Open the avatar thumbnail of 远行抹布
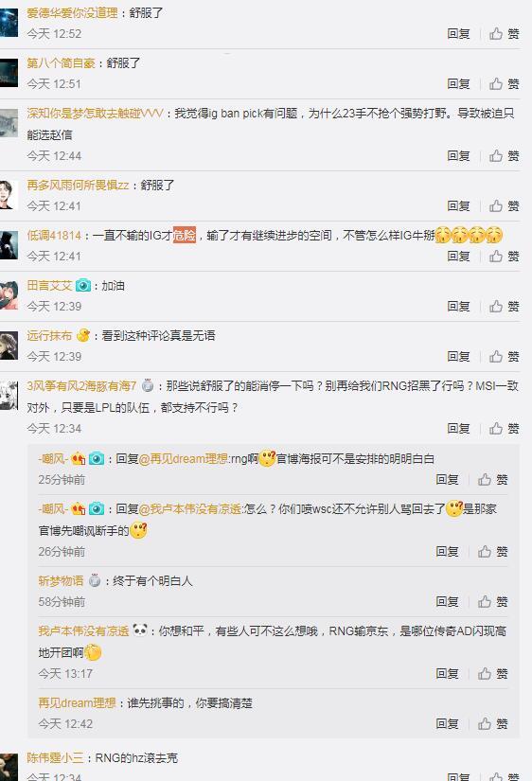Viewport: 532px width, 781px height. pyautogui.click(x=9, y=346)
